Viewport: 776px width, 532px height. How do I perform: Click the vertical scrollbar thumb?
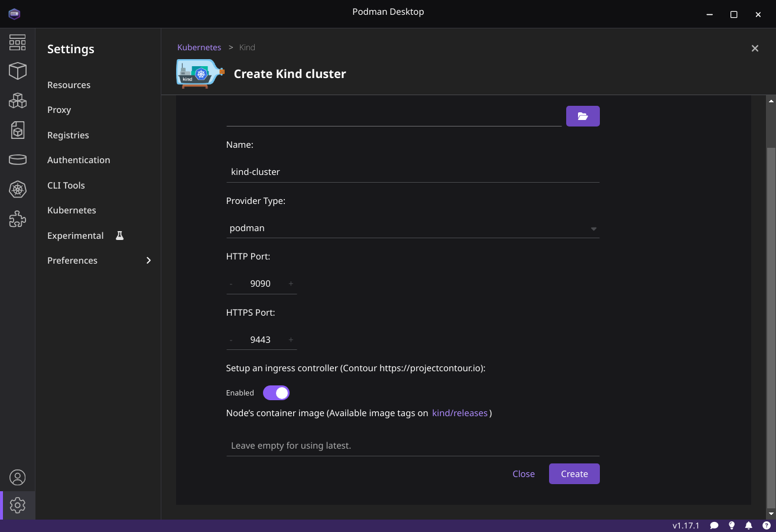771,327
